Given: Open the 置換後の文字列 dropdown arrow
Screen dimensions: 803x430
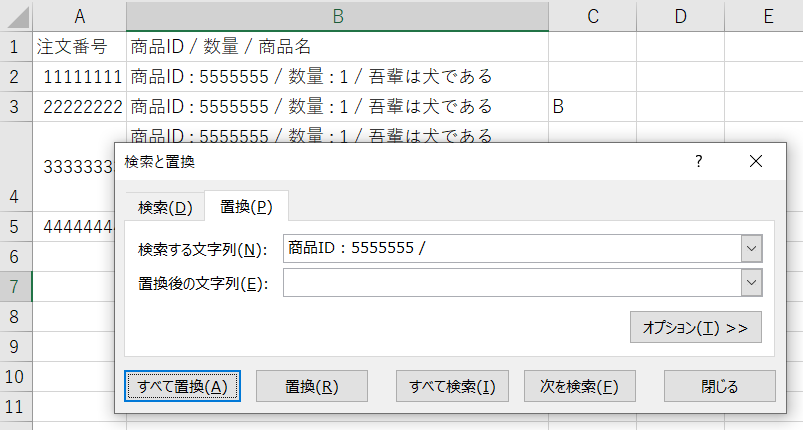Looking at the screenshot, I should (x=752, y=284).
